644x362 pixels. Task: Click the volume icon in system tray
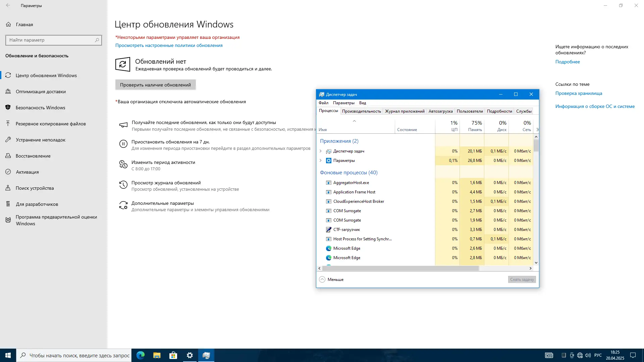point(588,355)
